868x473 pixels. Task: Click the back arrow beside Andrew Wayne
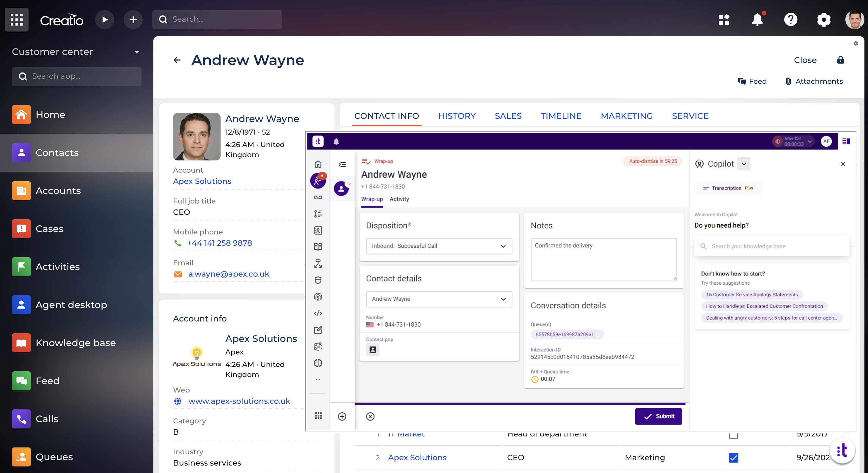coord(177,60)
